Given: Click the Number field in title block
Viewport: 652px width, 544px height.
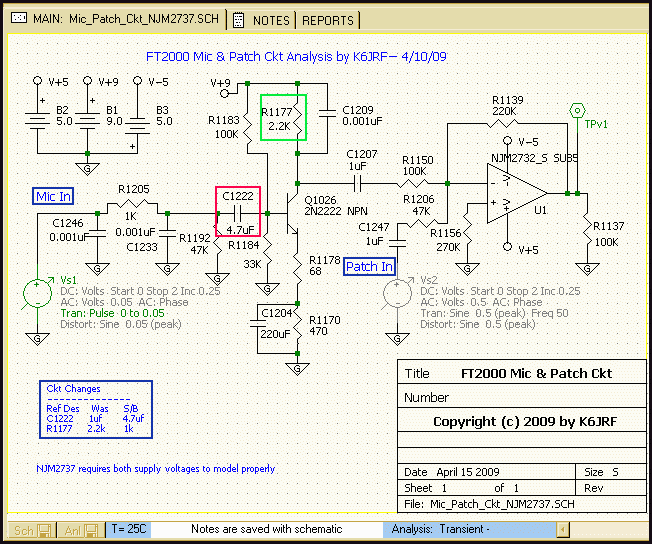Looking at the screenshot, I should point(522,398).
